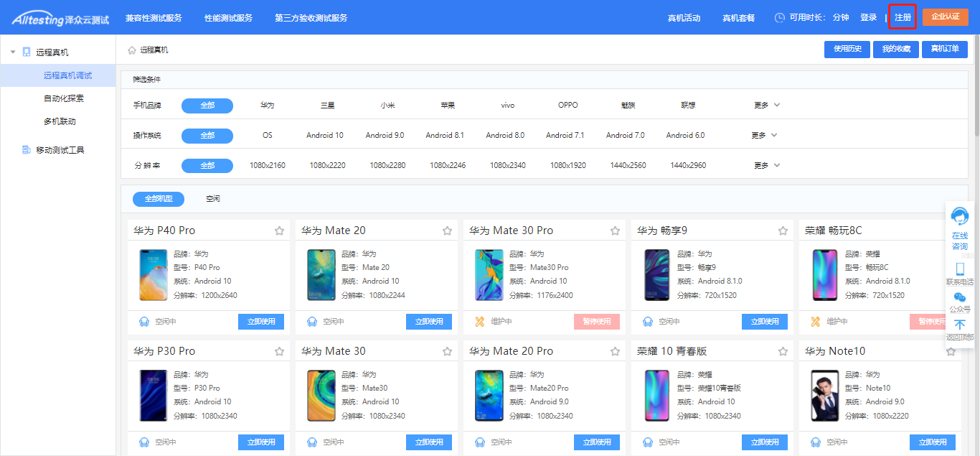Favorite 华为 Mate 20 with star
Image resolution: width=980 pixels, height=456 pixels.
click(447, 231)
